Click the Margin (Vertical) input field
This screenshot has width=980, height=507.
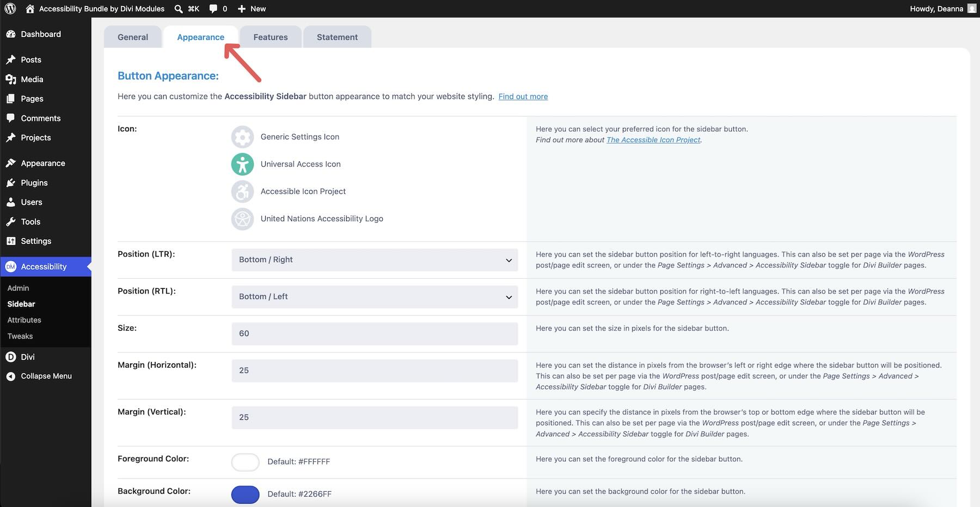click(x=375, y=418)
